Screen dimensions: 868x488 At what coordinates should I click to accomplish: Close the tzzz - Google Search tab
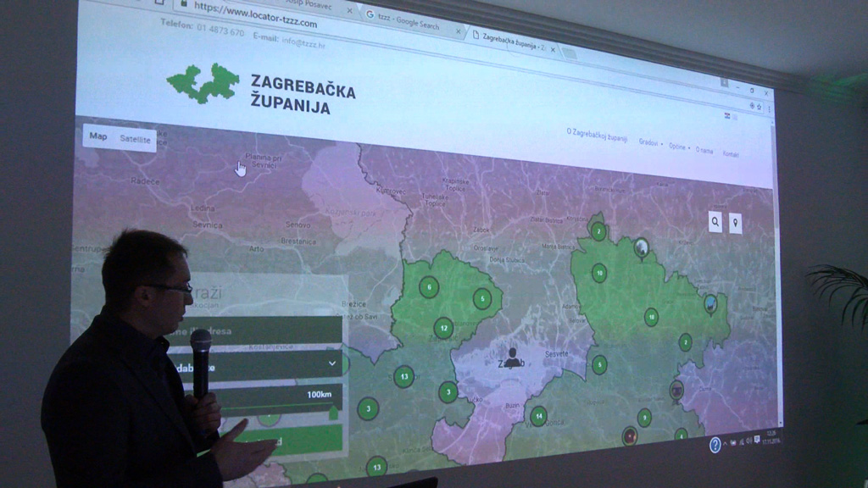click(x=458, y=31)
